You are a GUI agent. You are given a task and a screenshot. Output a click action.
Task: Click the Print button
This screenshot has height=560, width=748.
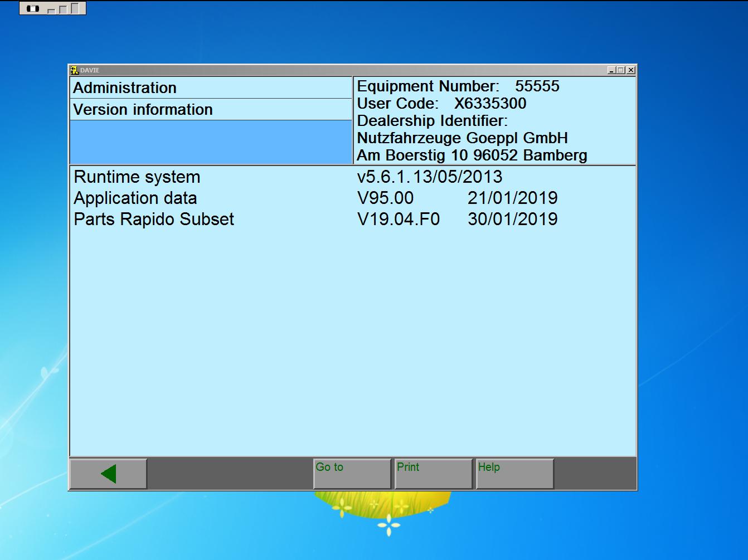click(x=433, y=473)
